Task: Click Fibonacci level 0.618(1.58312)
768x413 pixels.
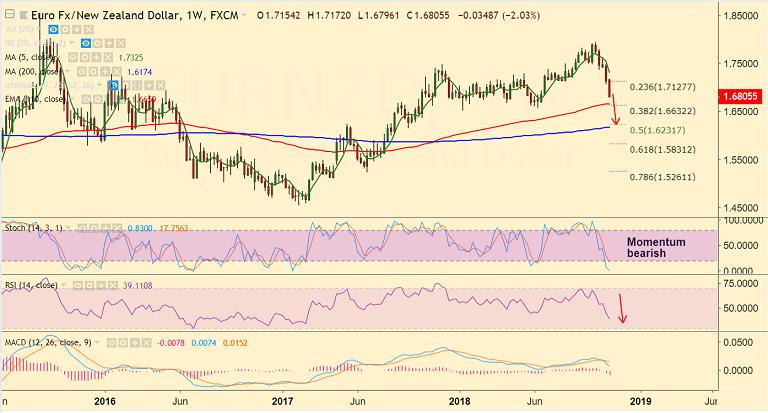Action: point(662,149)
